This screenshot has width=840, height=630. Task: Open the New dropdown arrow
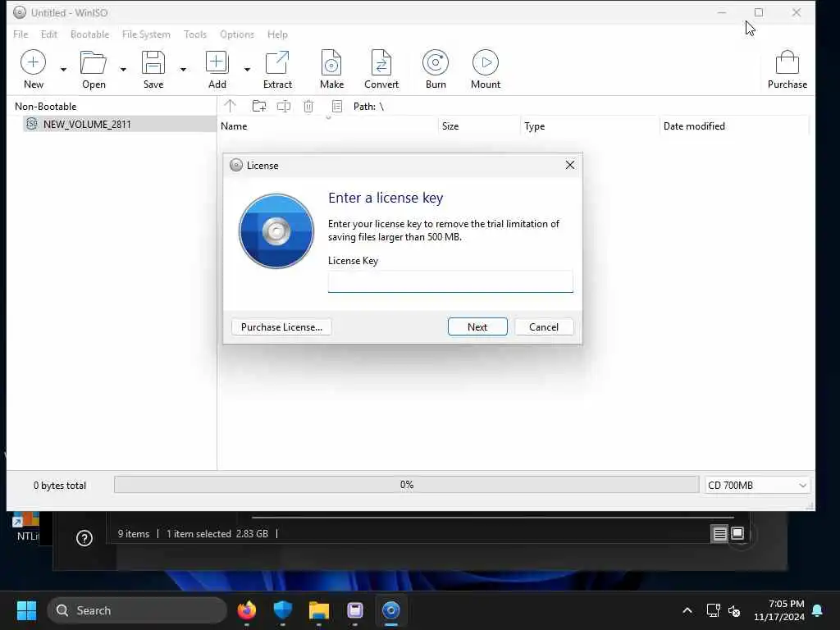(63, 70)
